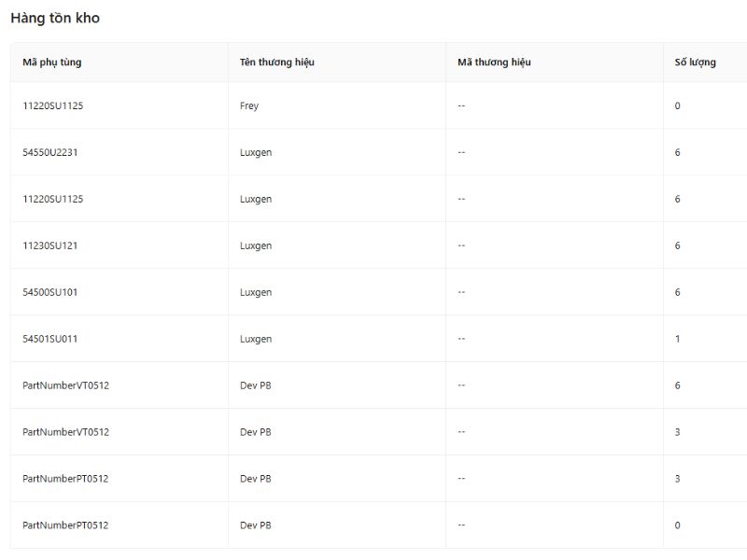Click the 'Mã phụ tùng' column header

point(52,63)
